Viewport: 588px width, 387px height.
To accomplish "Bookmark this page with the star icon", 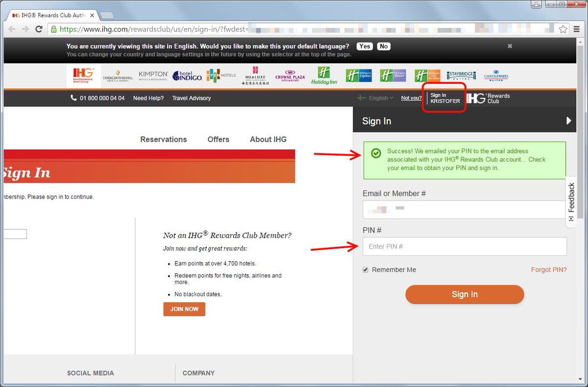I will [x=563, y=29].
